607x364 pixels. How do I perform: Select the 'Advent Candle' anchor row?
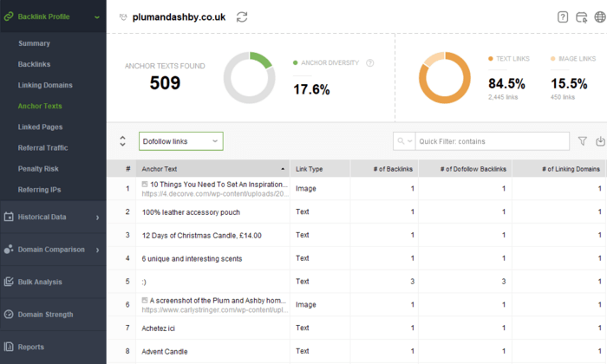coord(356,351)
